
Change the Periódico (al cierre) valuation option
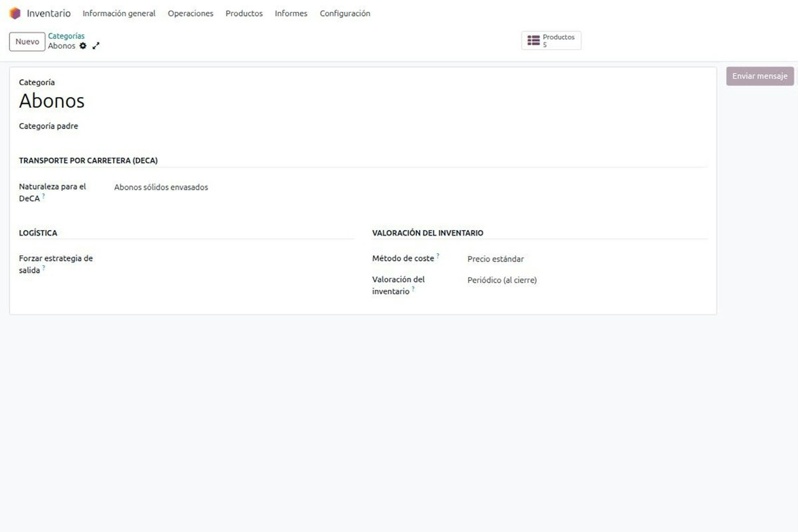click(502, 280)
